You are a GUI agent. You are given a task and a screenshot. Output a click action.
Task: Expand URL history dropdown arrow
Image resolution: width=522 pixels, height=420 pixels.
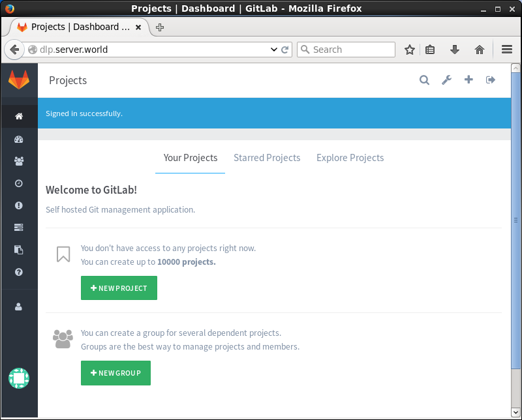(x=274, y=50)
